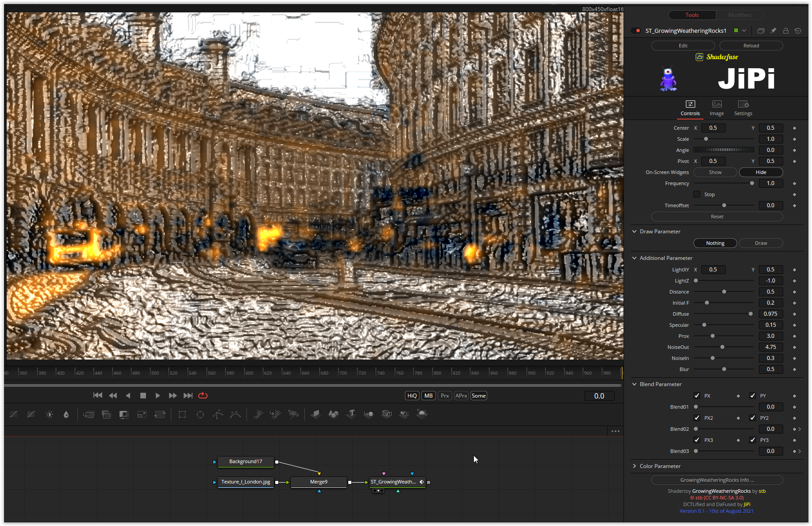Add a Polygon mask tool
The height and width of the screenshot is (526, 812).
218,414
